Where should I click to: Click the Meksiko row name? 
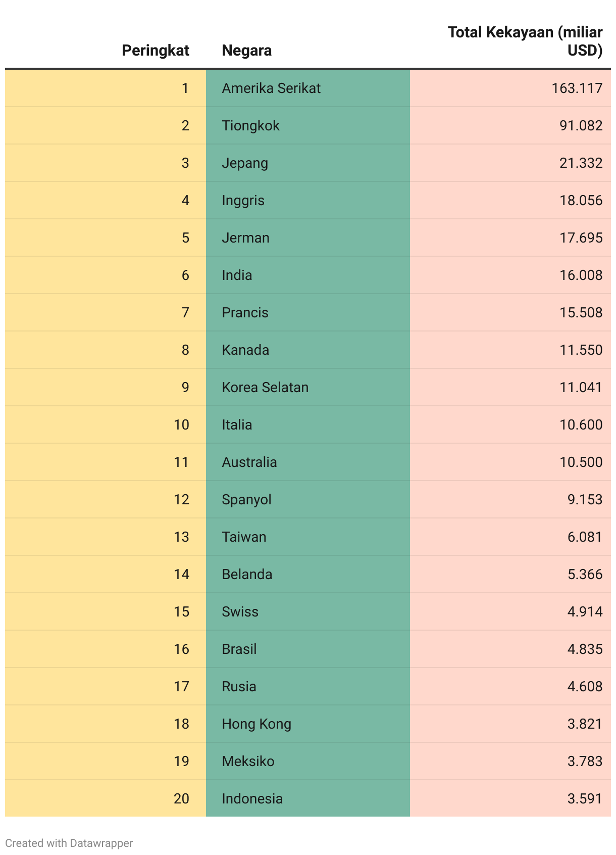click(x=248, y=762)
